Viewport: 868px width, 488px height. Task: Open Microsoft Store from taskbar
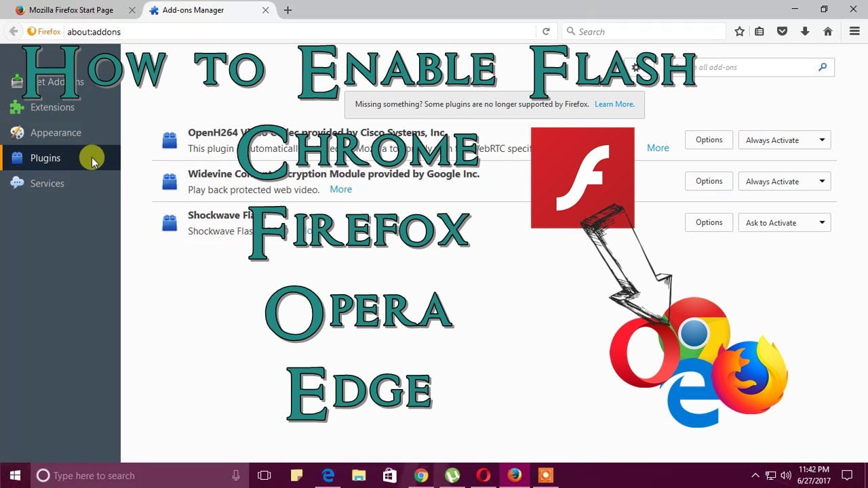click(390, 475)
